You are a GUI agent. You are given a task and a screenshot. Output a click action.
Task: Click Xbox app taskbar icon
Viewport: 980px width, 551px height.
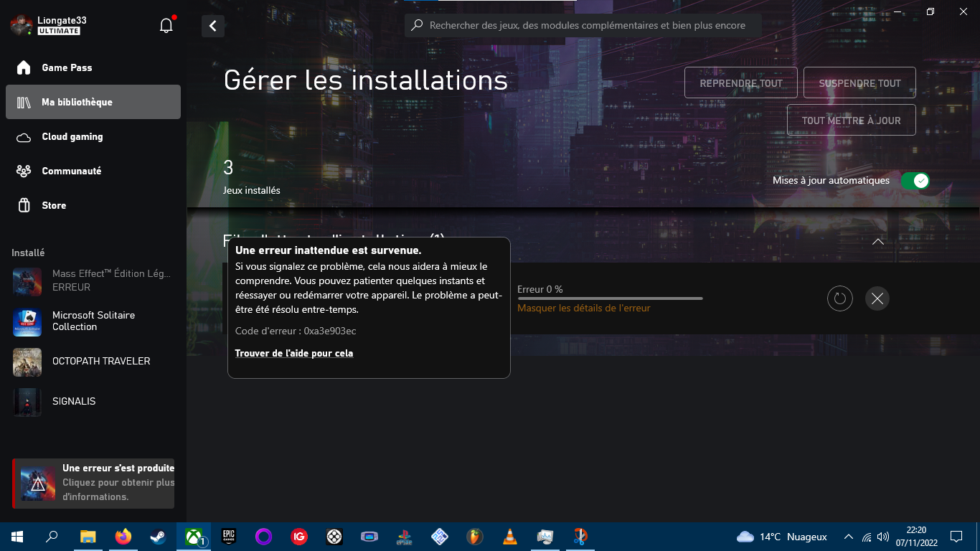coord(194,537)
